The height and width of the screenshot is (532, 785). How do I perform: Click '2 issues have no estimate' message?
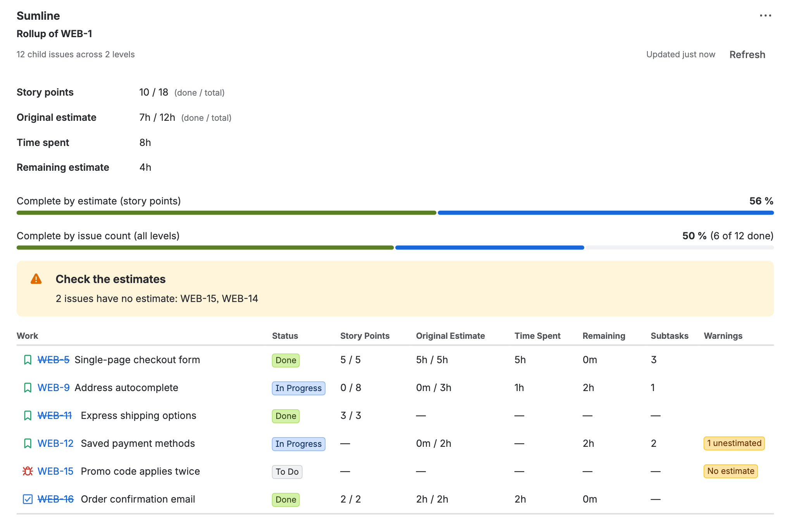[157, 299]
